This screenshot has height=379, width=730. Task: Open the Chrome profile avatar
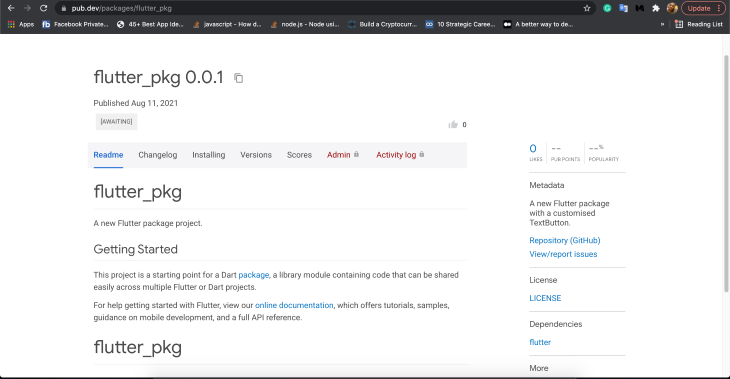(672, 8)
